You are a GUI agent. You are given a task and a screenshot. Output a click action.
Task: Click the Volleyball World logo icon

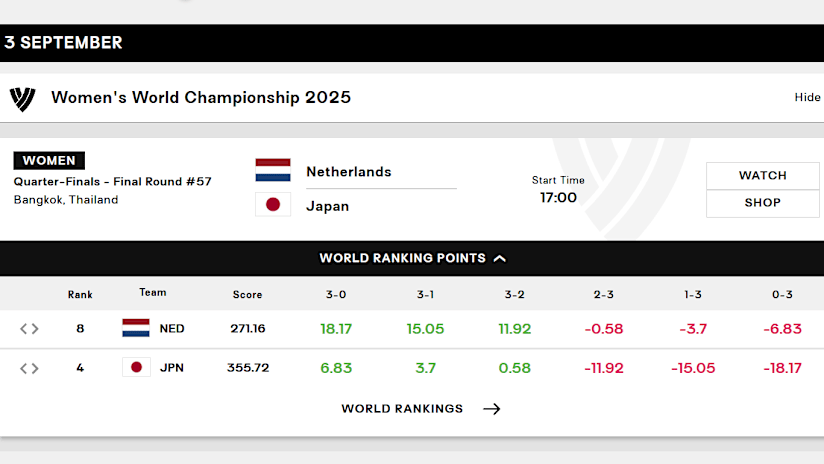coord(22,98)
